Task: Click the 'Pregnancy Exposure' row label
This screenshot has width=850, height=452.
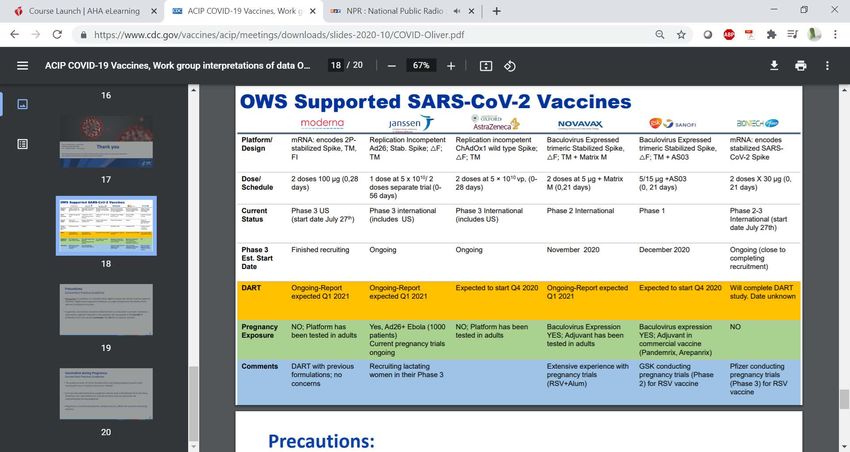Action: 259,331
